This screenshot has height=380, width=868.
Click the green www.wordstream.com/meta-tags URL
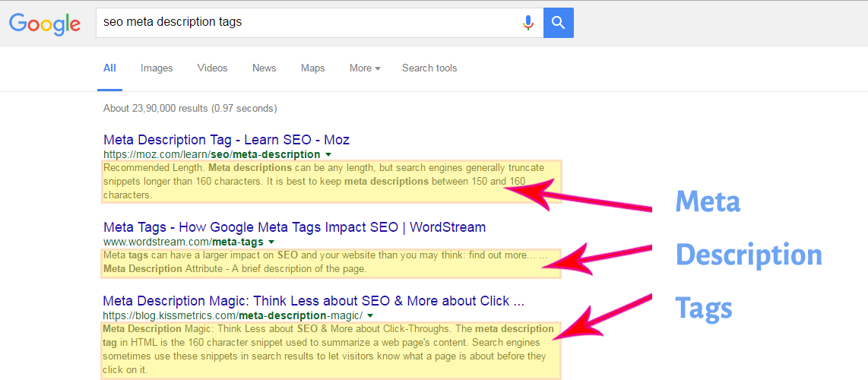click(x=183, y=242)
